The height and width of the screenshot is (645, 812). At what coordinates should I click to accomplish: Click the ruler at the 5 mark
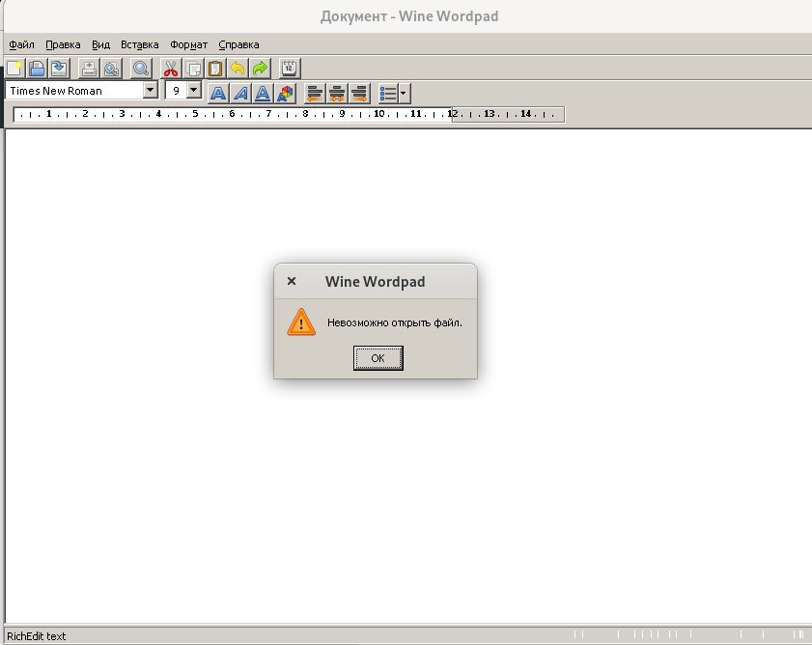[x=195, y=114]
